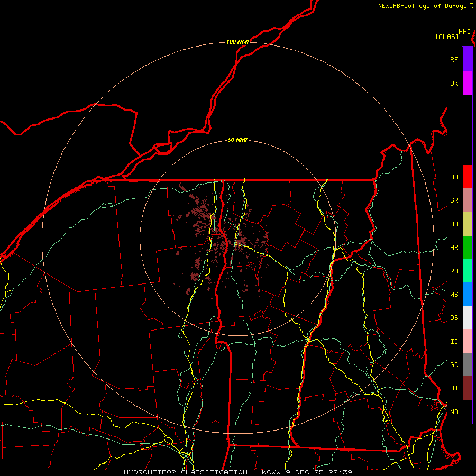
Task: Click the HHC product label
Action: point(464,32)
